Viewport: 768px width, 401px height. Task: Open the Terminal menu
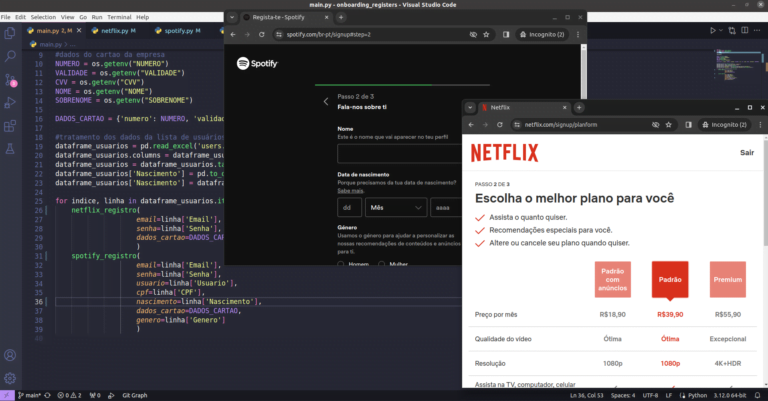pos(119,17)
